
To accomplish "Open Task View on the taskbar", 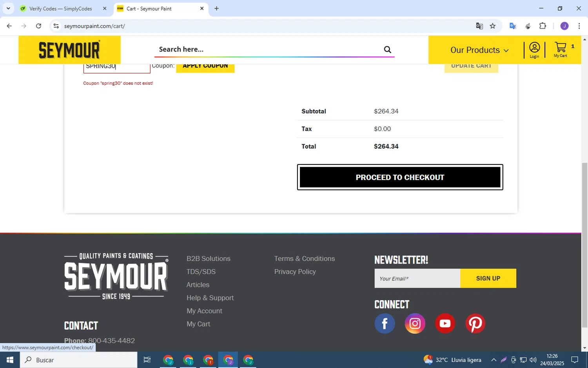I will 147,360.
